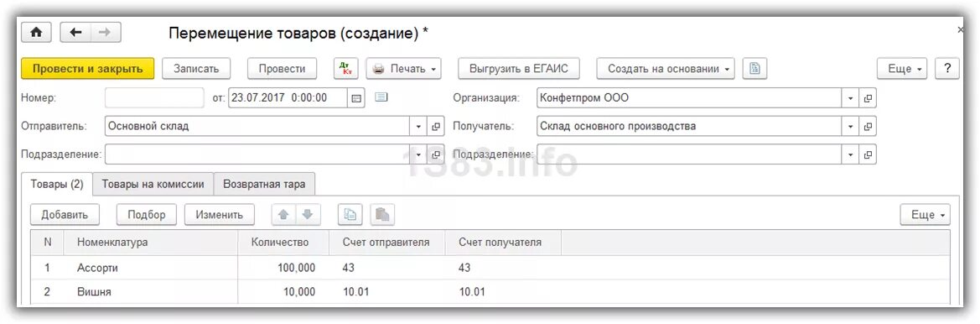Open the table's Еще menu
The width and height of the screenshot is (980, 324).
pos(925,215)
